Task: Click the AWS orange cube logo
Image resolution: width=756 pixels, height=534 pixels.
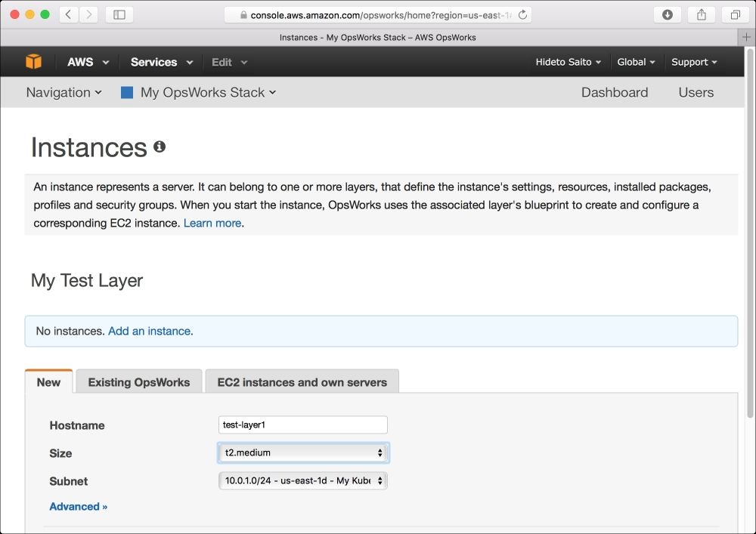Action: point(33,62)
